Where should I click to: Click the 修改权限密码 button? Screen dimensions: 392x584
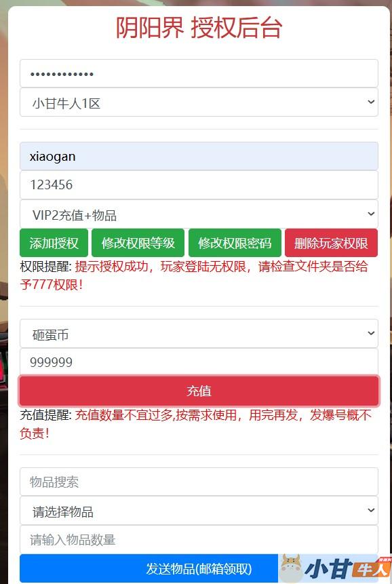(235, 243)
